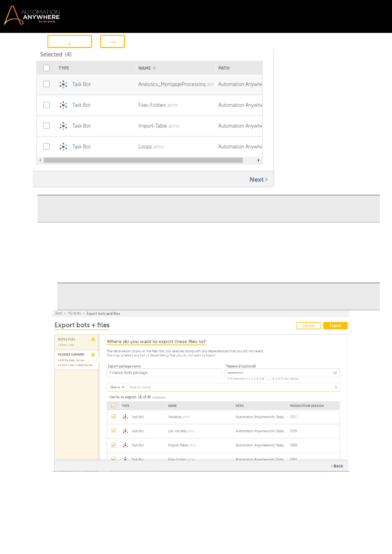Image resolution: width=392 pixels, height=554 pixels.
Task: Click Task Bot icon in Variables.atmx row
Action: 125,417
